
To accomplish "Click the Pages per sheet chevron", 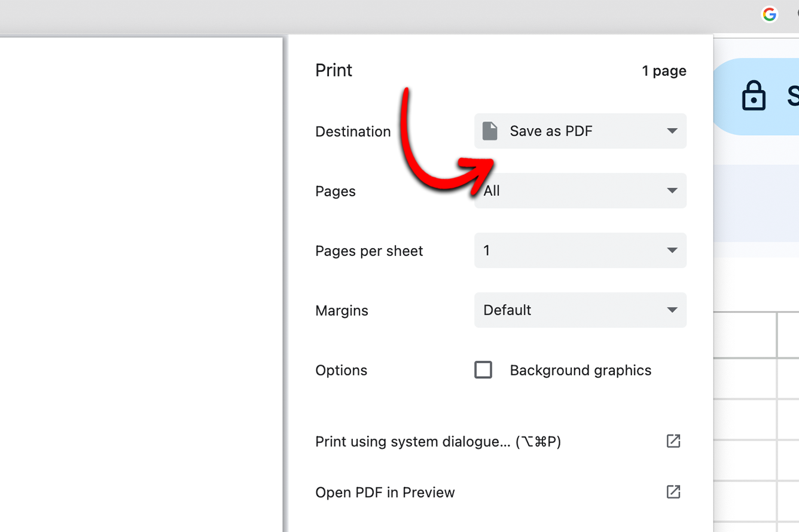I will click(x=673, y=250).
